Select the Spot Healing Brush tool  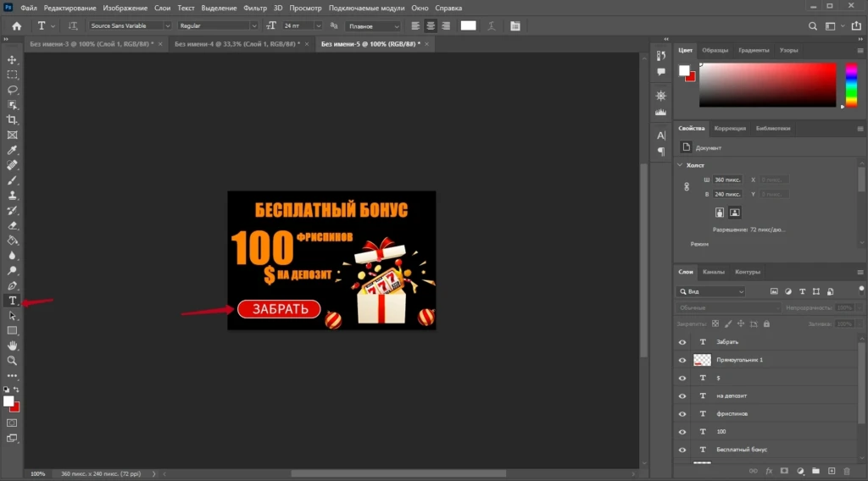[12, 165]
